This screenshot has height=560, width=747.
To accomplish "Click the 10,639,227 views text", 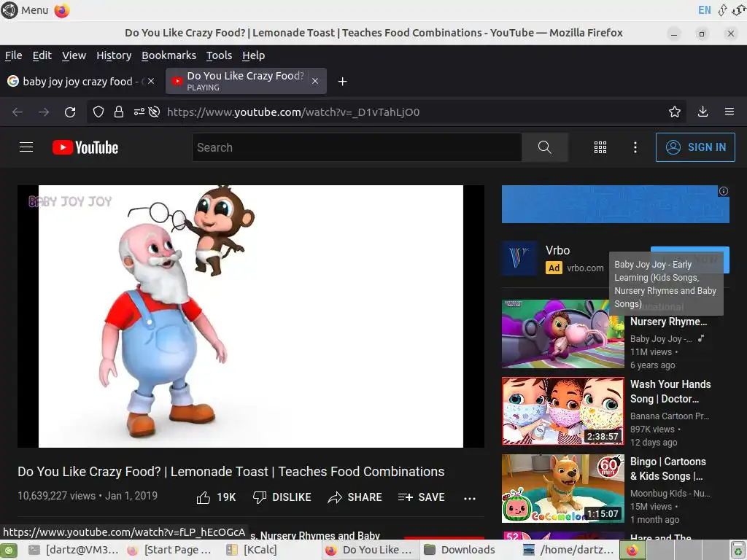I will pyautogui.click(x=57, y=496).
